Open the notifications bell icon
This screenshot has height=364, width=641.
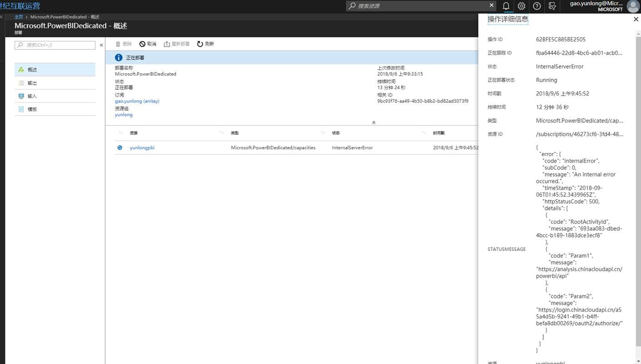pyautogui.click(x=506, y=6)
